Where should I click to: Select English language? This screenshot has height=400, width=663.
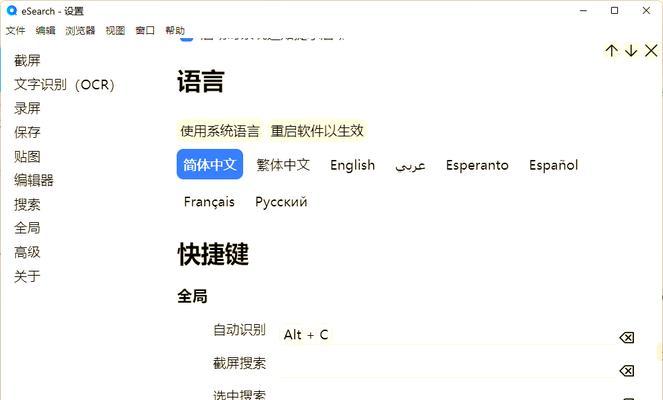click(x=352, y=164)
